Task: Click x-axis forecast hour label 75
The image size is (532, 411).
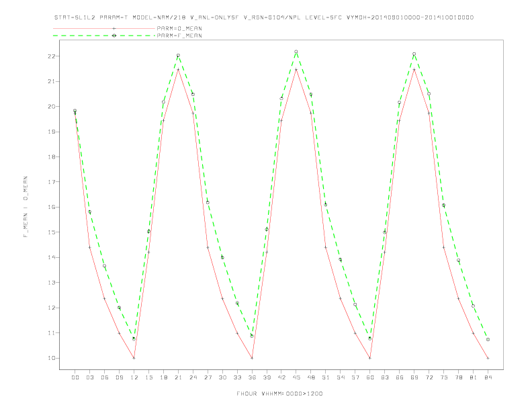Action: click(x=444, y=377)
